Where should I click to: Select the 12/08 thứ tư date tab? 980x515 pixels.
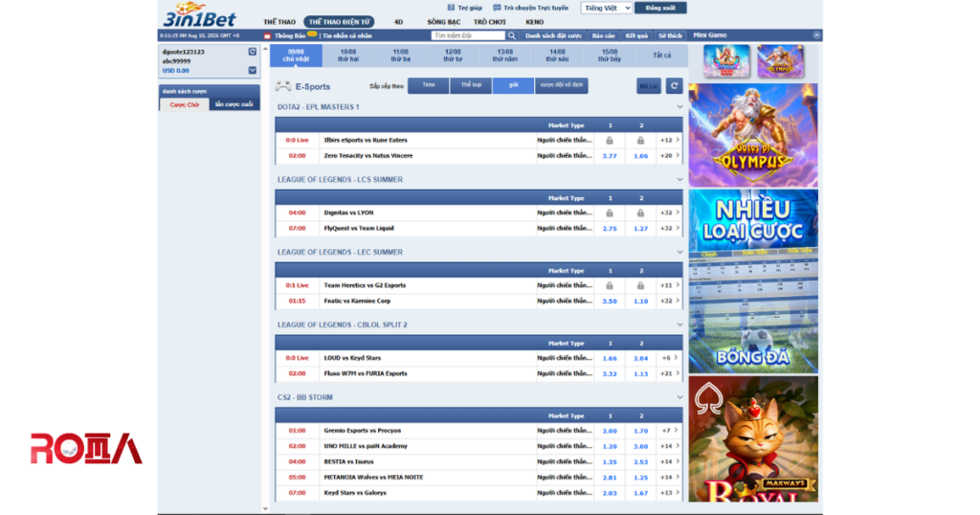[x=453, y=56]
